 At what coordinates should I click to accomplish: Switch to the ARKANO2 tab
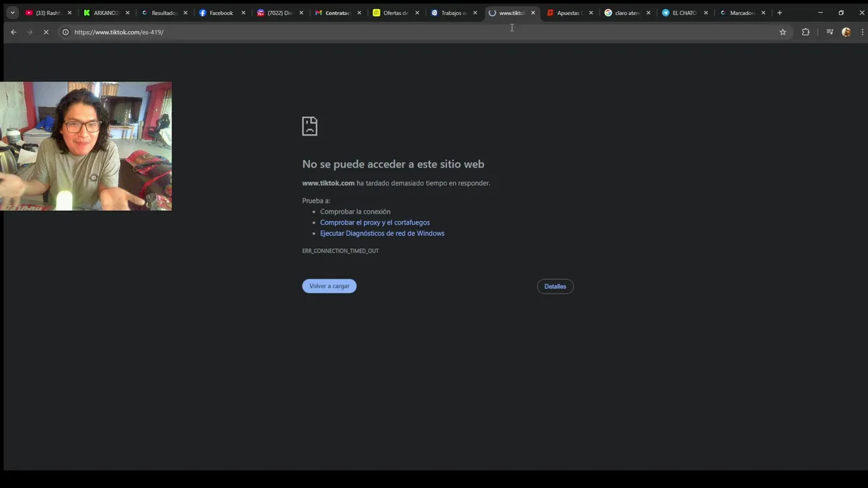tap(105, 13)
